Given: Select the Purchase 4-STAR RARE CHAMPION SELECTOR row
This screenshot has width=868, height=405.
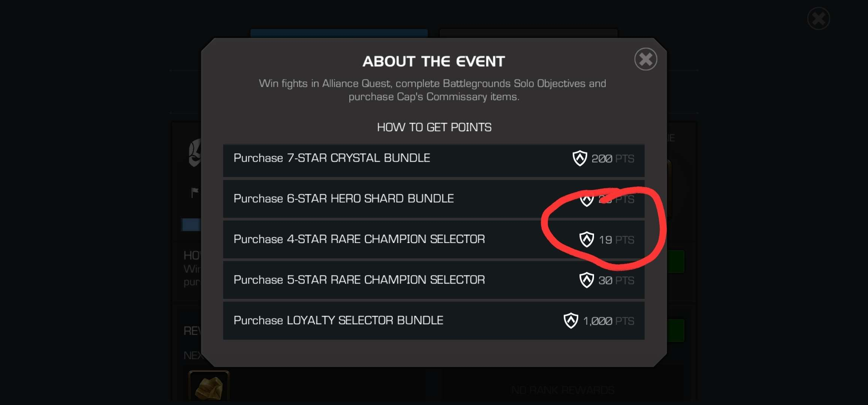Looking at the screenshot, I should (x=434, y=239).
